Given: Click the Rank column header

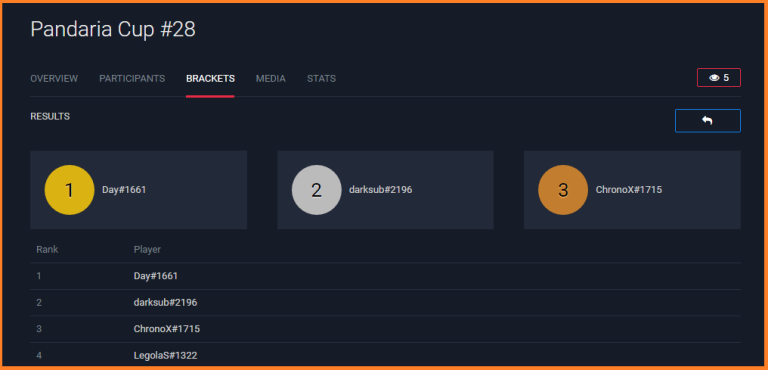Looking at the screenshot, I should tap(47, 249).
